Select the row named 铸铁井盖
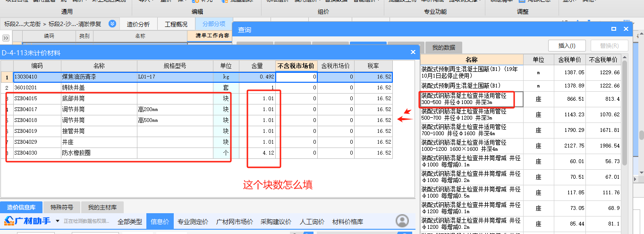644x234 pixels. [x=196, y=87]
